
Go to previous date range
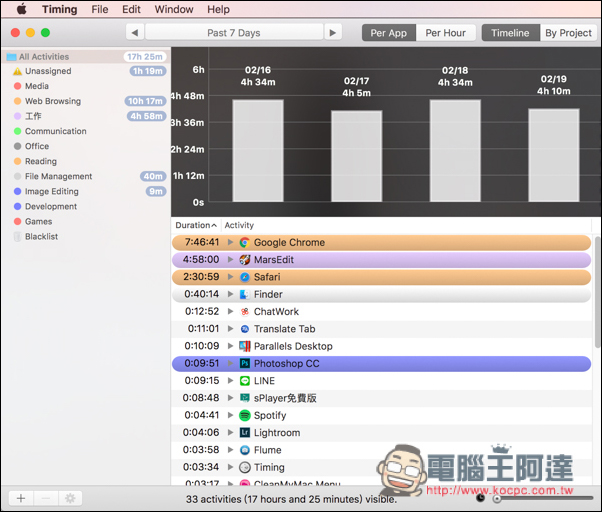tap(134, 33)
